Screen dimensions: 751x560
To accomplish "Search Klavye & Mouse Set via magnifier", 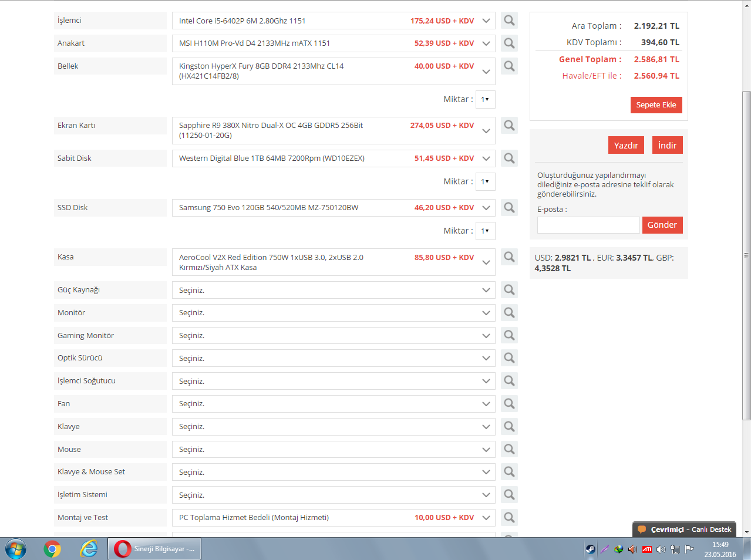I will [x=509, y=472].
